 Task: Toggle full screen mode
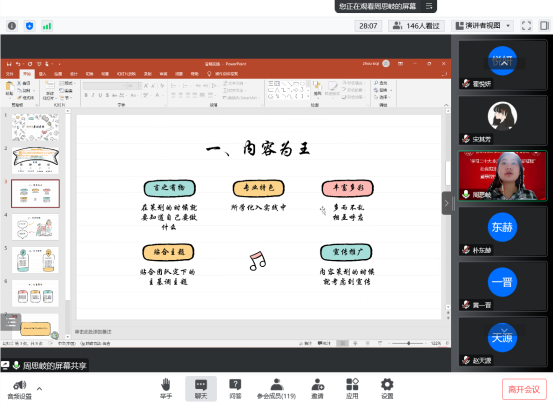[x=526, y=25]
